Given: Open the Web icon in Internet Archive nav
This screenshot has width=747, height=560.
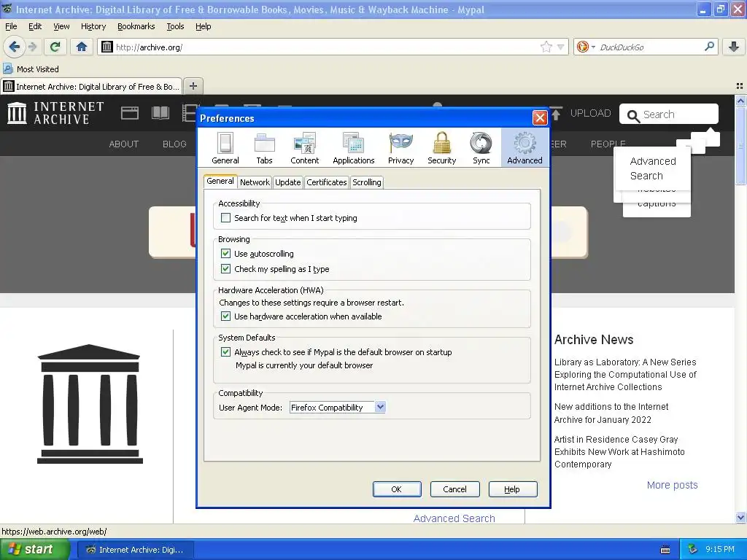Looking at the screenshot, I should pos(130,113).
